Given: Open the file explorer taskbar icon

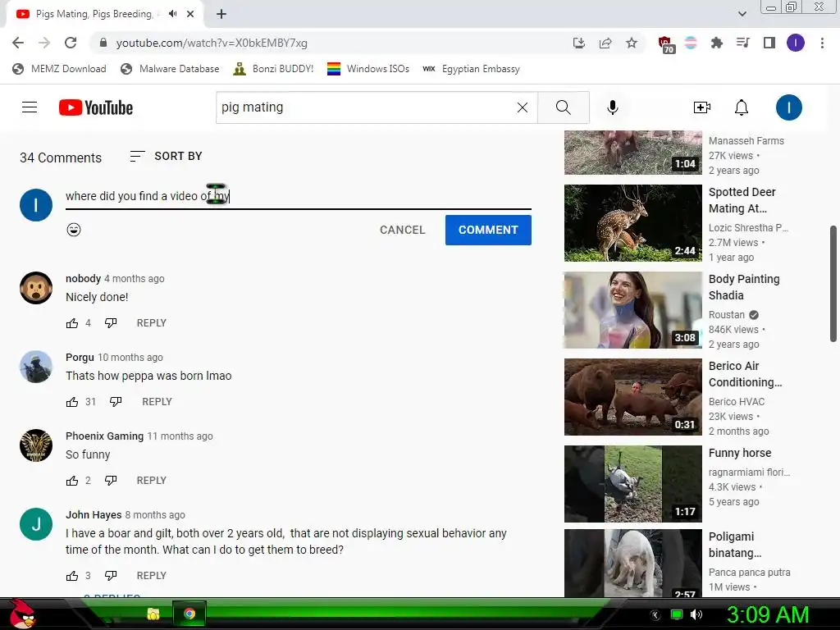Looking at the screenshot, I should (x=153, y=614).
